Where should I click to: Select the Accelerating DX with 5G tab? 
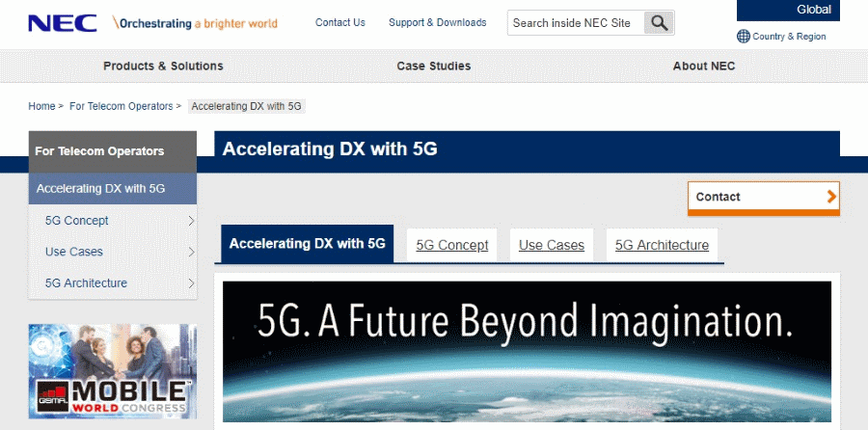click(308, 244)
